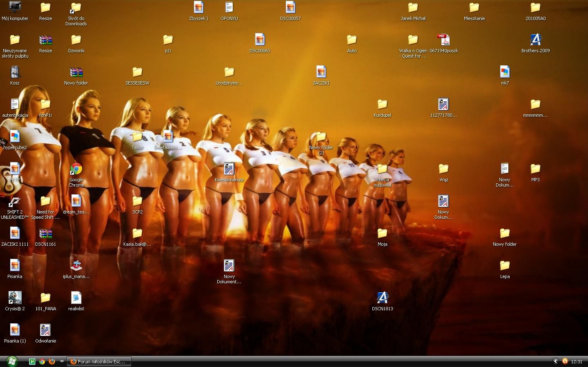Viewport: 588px width, 367px height.
Task: Open the 0671940poszk PDF file
Action: (x=443, y=40)
